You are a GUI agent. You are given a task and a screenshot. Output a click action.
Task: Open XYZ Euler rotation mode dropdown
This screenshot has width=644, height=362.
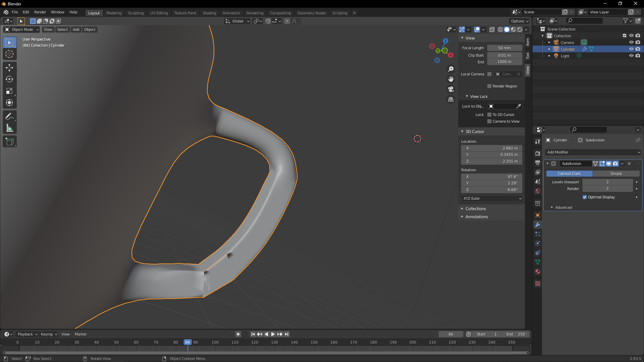(x=492, y=198)
